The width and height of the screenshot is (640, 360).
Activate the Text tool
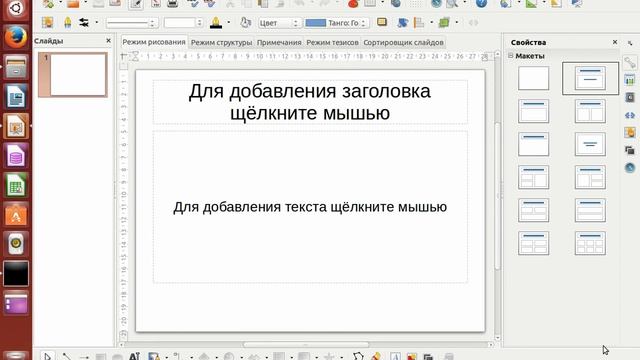[134, 357]
